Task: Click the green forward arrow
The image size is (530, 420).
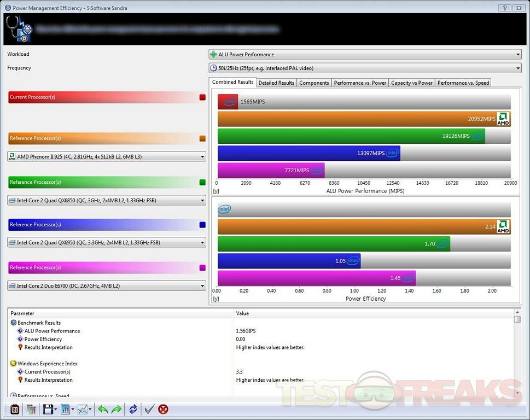Action: (116, 409)
